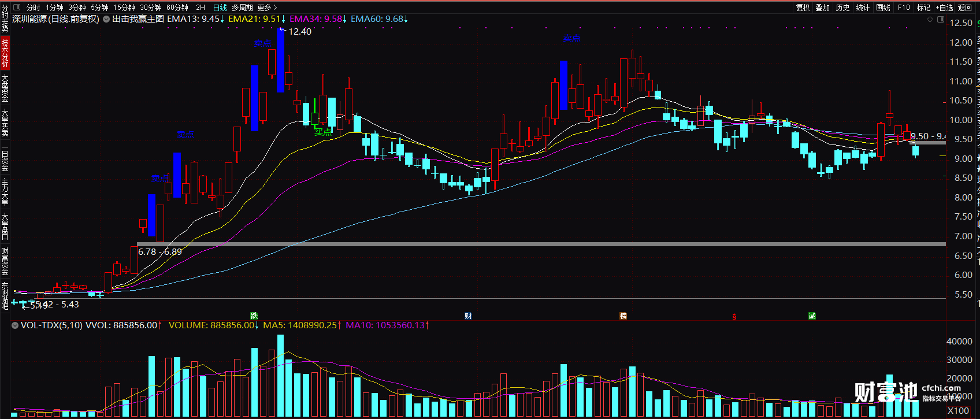
Task: Click the 6.78 - 6.89 gap label
Action: coord(160,252)
